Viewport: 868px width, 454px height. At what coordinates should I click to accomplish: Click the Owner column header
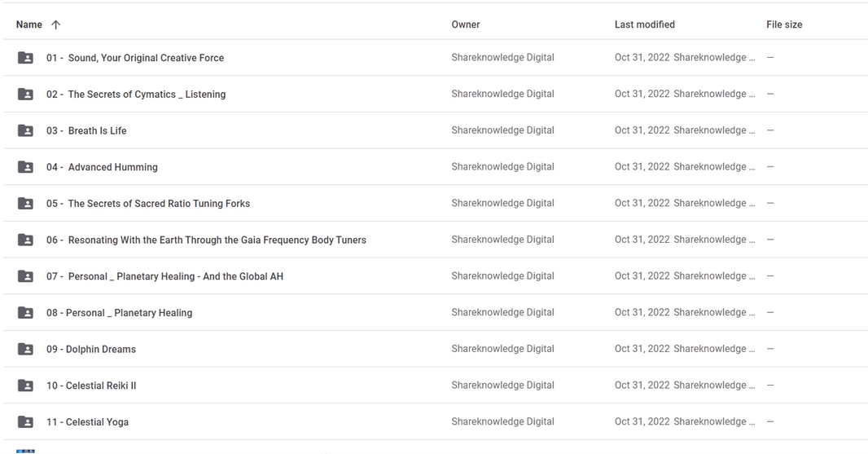(x=466, y=24)
